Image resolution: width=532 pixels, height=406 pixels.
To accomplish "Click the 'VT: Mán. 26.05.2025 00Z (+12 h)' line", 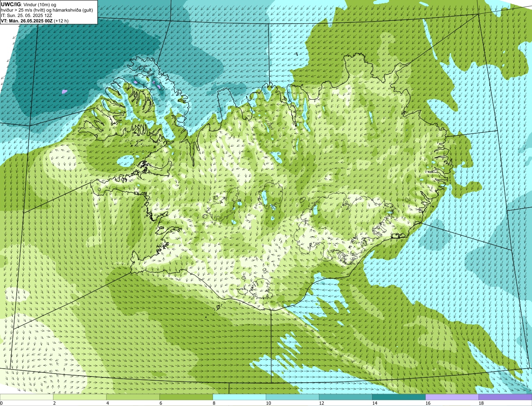I will pos(34,20).
